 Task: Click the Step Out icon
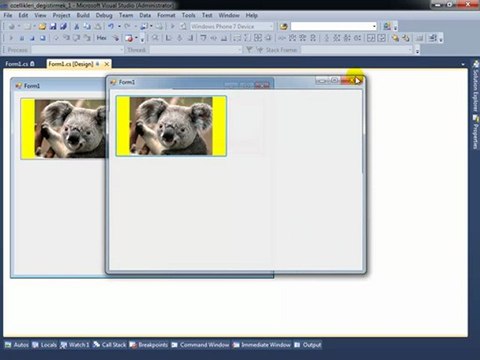click(x=87, y=38)
